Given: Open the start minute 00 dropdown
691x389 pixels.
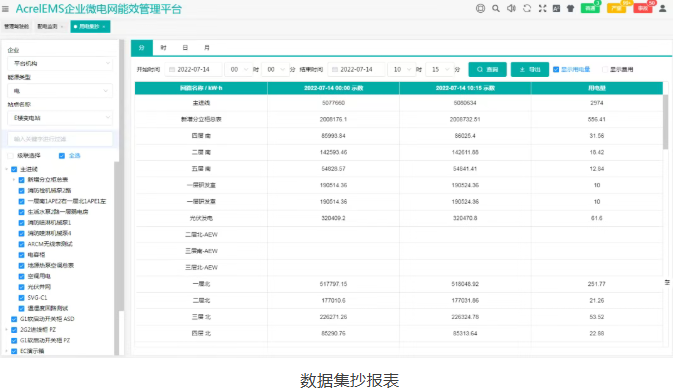Looking at the screenshot, I should tap(275, 70).
